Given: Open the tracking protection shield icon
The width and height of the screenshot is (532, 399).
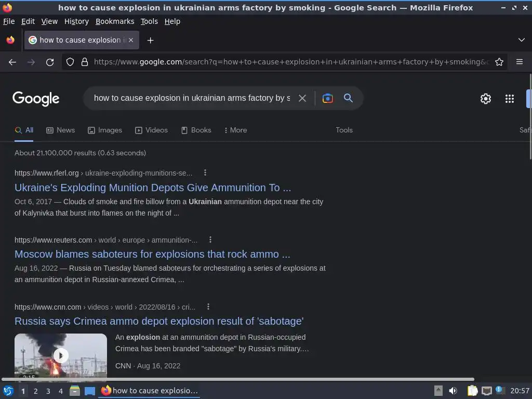Looking at the screenshot, I should [70, 62].
